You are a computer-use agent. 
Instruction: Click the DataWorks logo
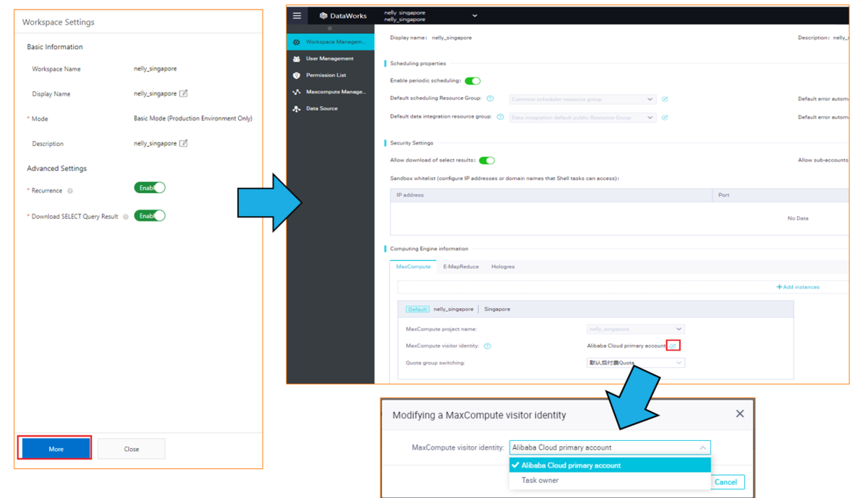point(344,15)
